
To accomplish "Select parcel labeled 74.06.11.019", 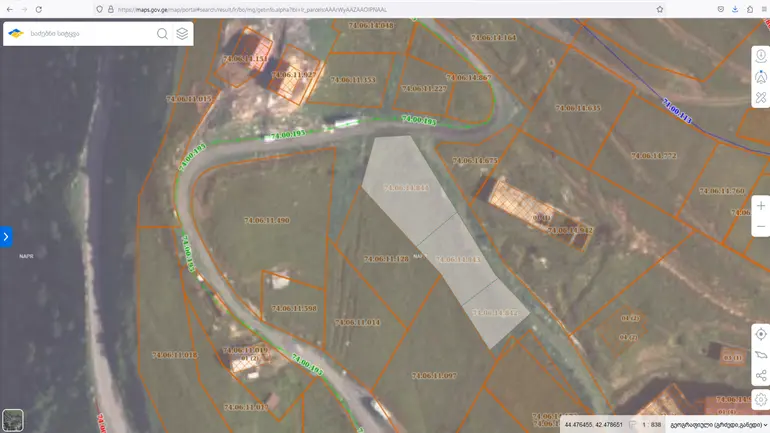I will tap(245, 350).
